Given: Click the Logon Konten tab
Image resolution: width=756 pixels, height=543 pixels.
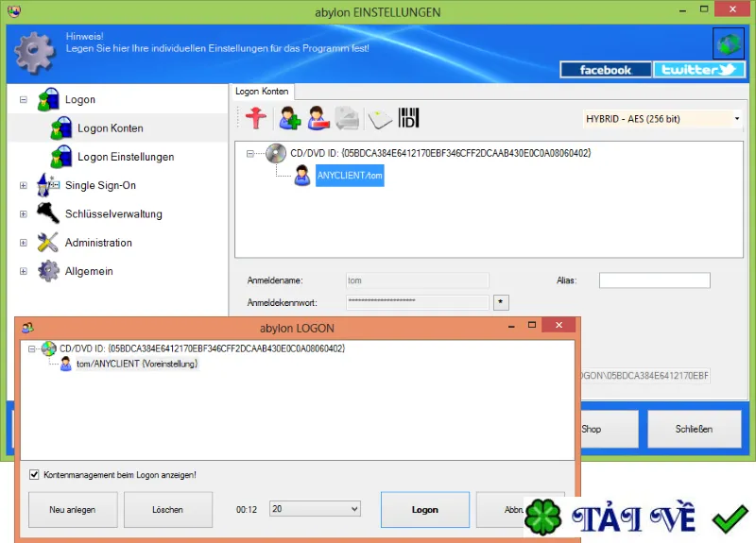Looking at the screenshot, I should [262, 91].
